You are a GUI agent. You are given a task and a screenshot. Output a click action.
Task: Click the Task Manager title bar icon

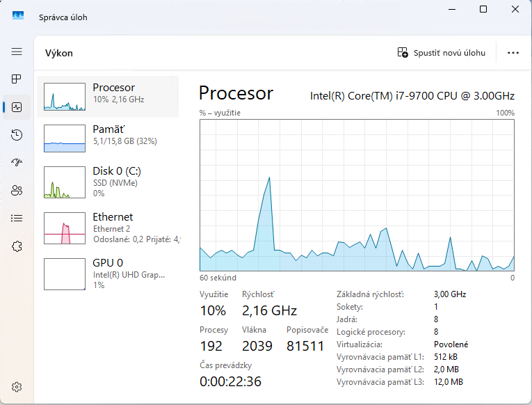click(x=18, y=15)
